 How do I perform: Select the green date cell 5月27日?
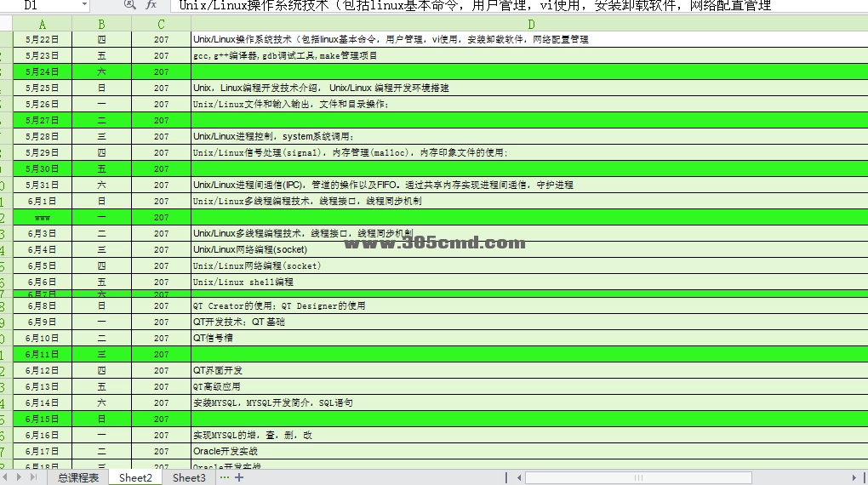pyautogui.click(x=43, y=120)
